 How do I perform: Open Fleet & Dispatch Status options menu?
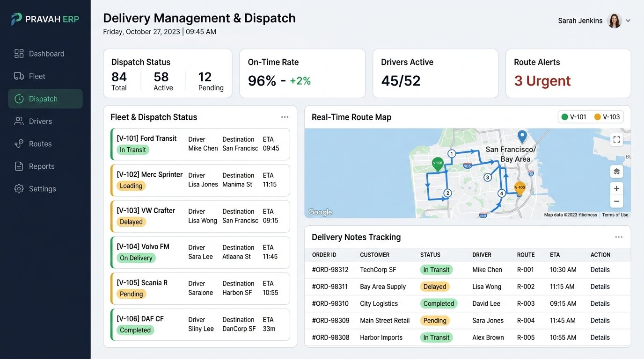coord(285,117)
